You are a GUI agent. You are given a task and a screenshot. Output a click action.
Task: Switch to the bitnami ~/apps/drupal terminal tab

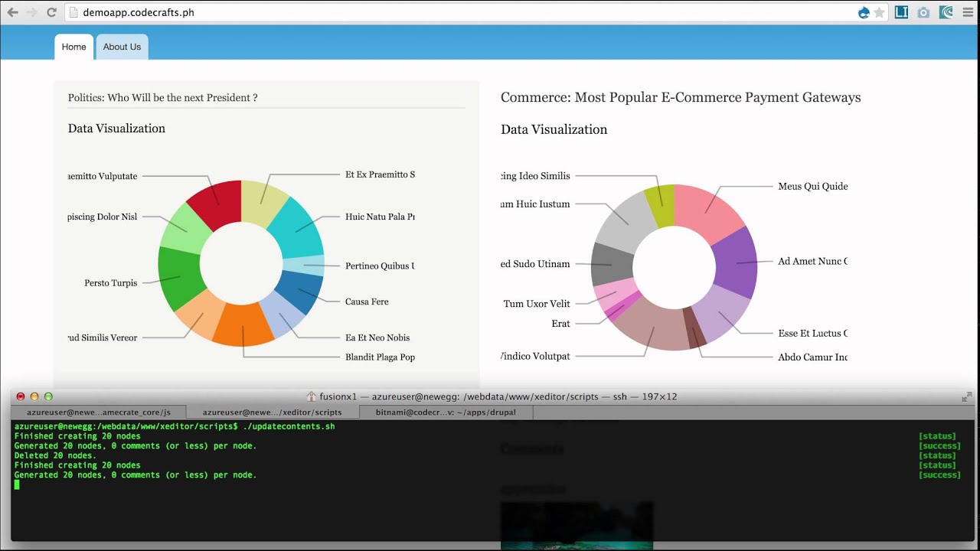click(x=446, y=412)
